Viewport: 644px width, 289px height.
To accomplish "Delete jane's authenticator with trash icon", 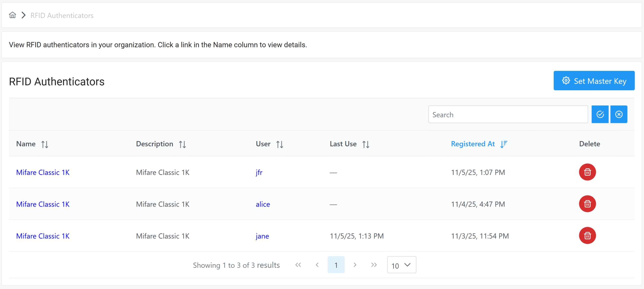I will [587, 236].
